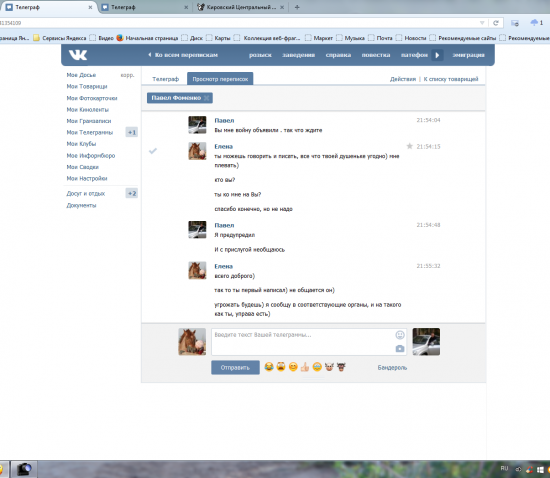Open Елена's name link at 21:54:15
The image size is (550, 478).
(x=223, y=147)
